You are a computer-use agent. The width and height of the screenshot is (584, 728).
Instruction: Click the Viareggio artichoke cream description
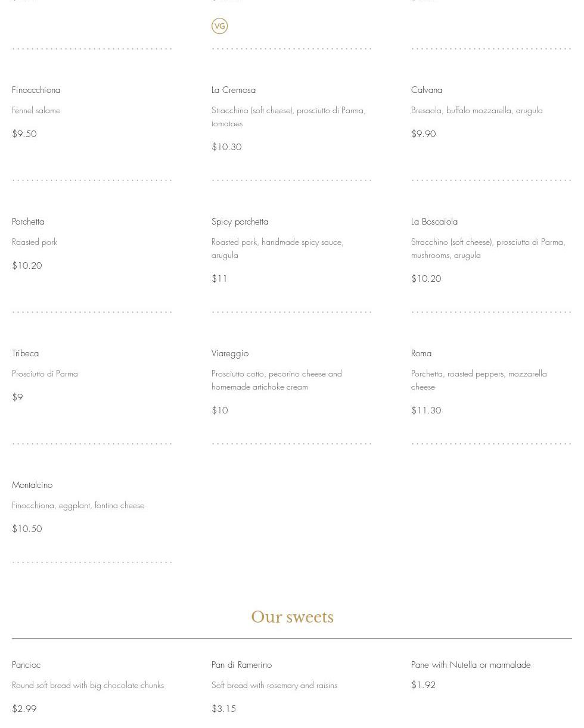pyautogui.click(x=276, y=380)
